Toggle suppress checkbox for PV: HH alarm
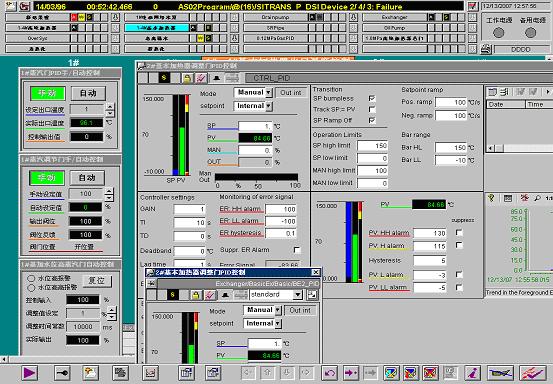 coord(459,233)
